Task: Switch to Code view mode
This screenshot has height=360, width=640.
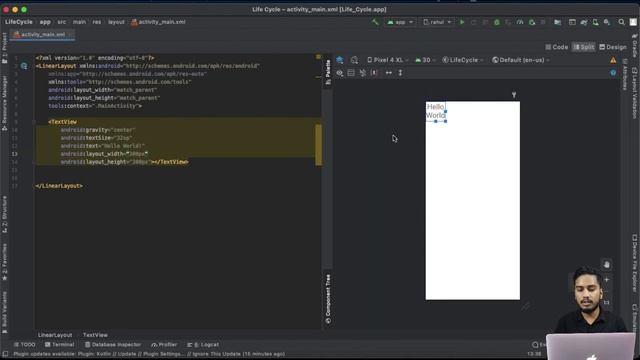Action: [x=557, y=47]
